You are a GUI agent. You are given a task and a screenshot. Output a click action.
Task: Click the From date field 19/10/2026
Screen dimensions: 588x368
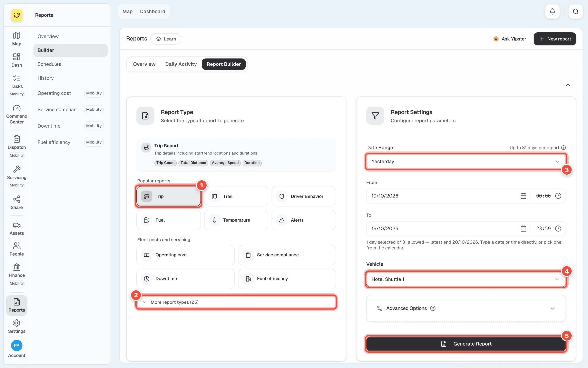coord(442,196)
